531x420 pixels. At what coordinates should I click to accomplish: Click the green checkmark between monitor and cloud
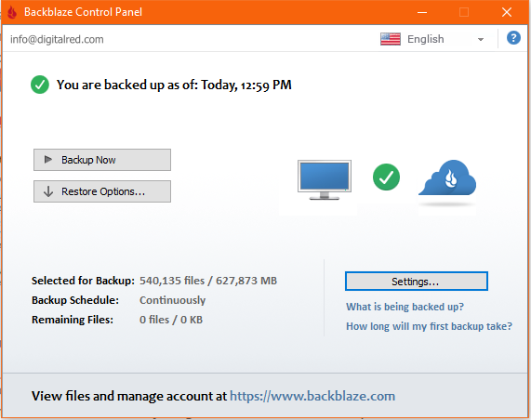(x=386, y=177)
